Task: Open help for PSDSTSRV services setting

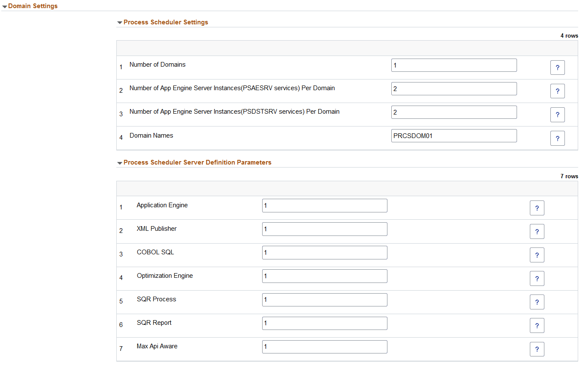Action: [557, 115]
